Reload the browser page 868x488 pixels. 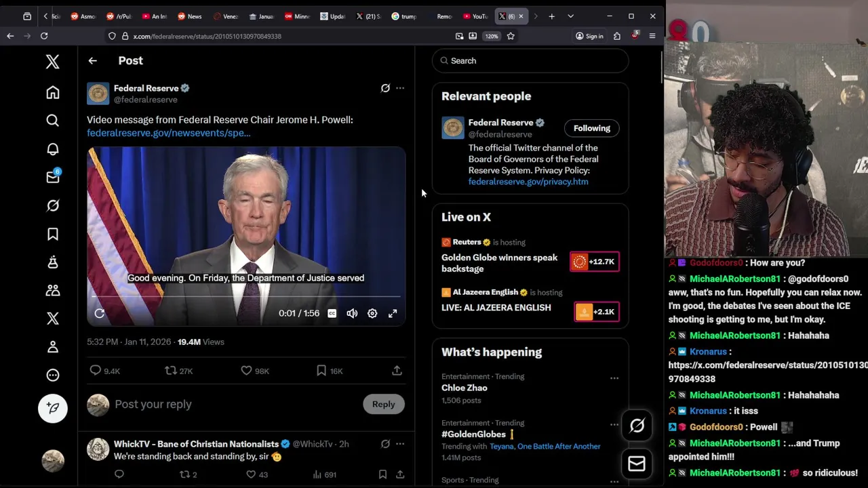pos(44,36)
